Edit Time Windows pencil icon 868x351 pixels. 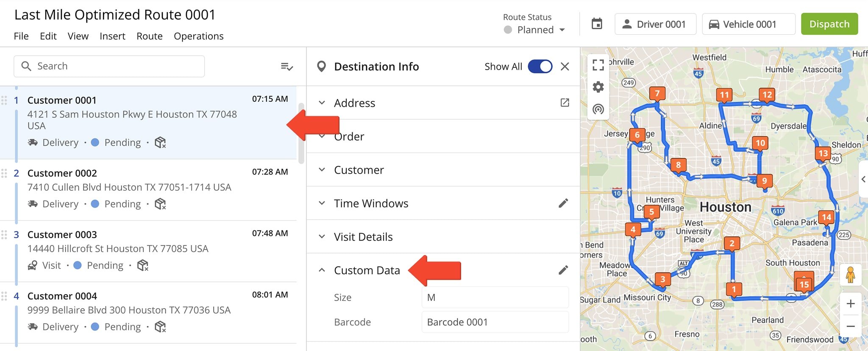click(x=563, y=203)
